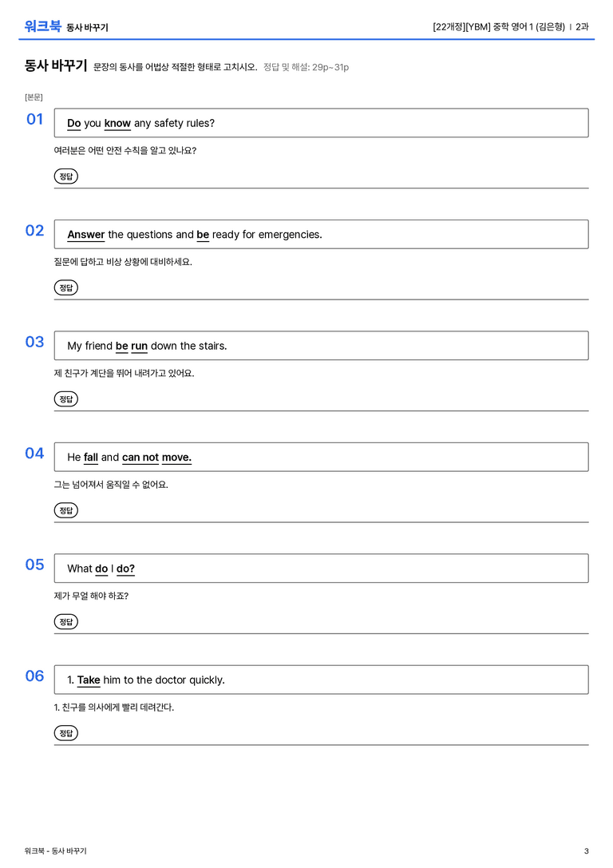This screenshot has width=613, height=868.
Task: Click the underlined word 'run' in question 03
Action: click(140, 346)
